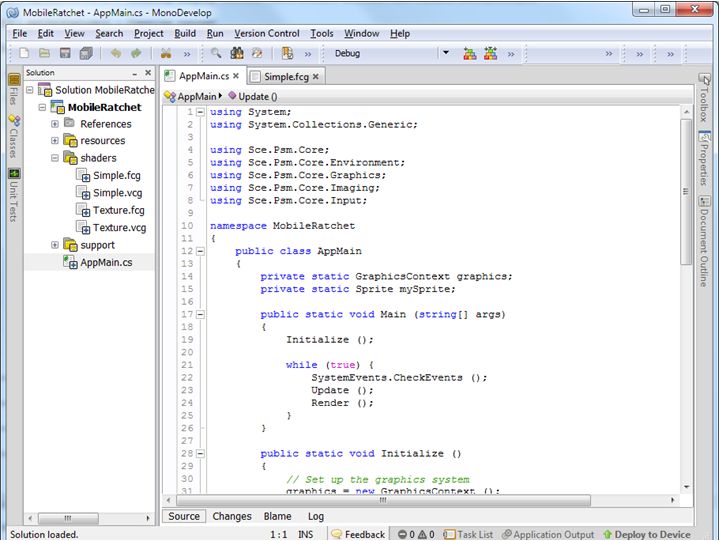Select Texture.vcg in the solution tree
The height and width of the screenshot is (541, 719).
point(119,228)
